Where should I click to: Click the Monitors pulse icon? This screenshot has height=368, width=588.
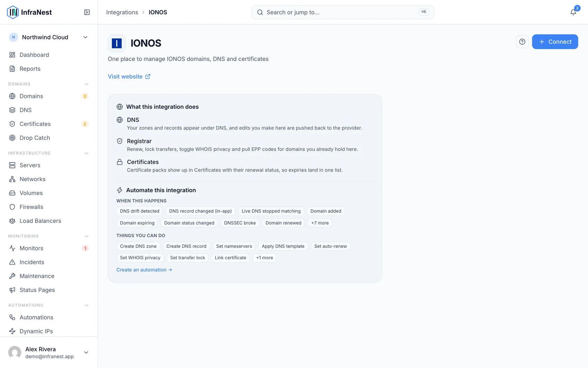click(12, 248)
